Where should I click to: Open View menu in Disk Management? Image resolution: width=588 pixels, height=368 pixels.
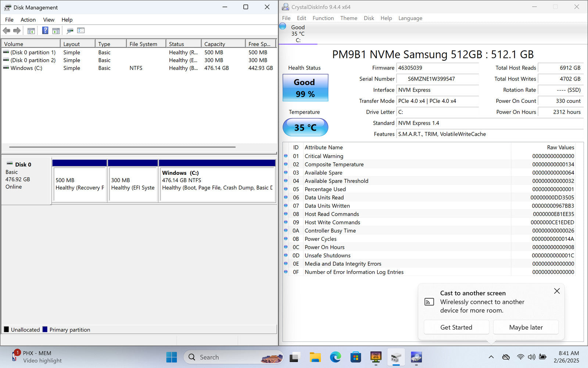click(49, 20)
